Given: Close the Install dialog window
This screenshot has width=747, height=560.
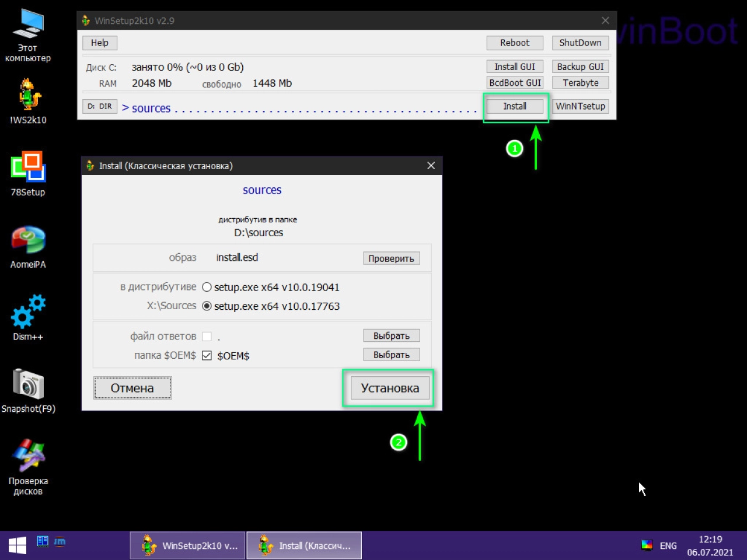Looking at the screenshot, I should [431, 166].
